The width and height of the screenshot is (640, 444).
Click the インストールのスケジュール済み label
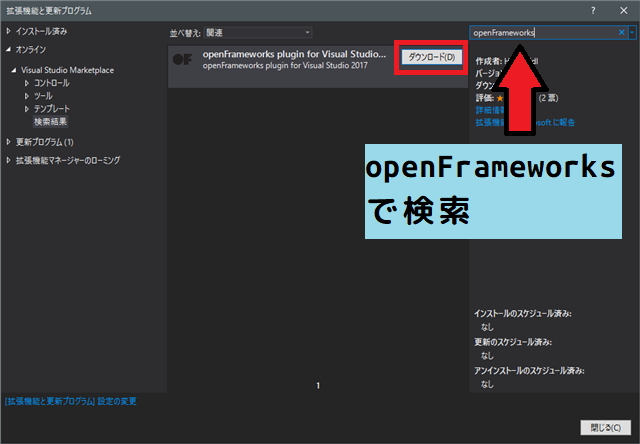coord(523,313)
